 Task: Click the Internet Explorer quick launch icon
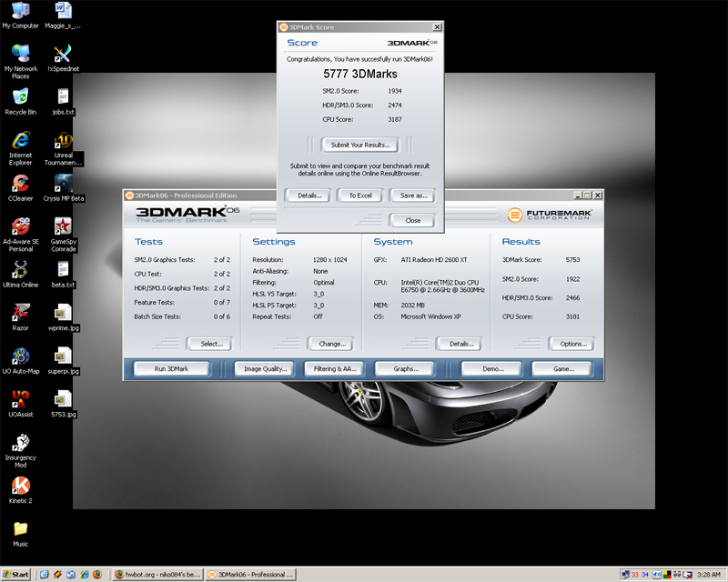click(84, 575)
